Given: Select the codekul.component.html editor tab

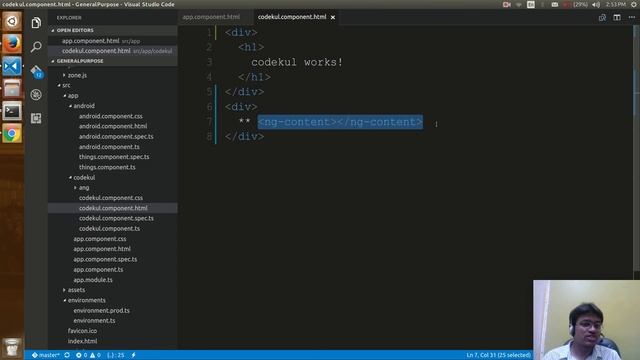Looking at the screenshot, I should click(x=292, y=17).
